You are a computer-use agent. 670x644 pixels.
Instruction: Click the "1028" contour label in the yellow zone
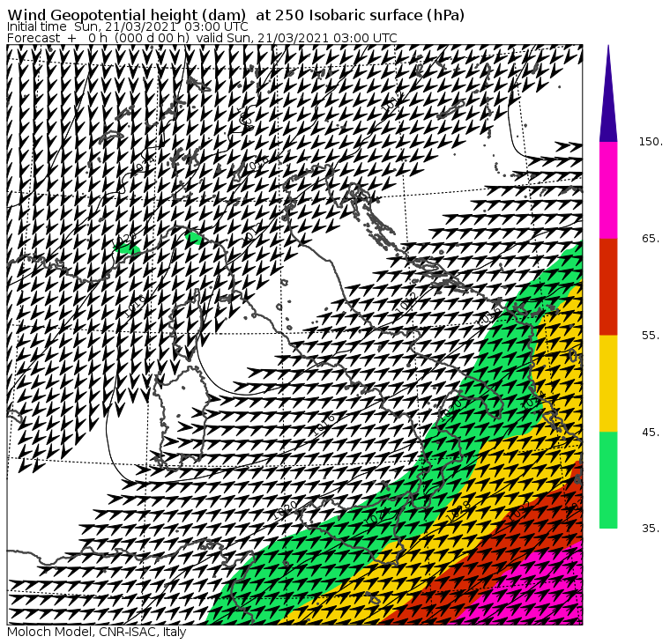(x=458, y=513)
